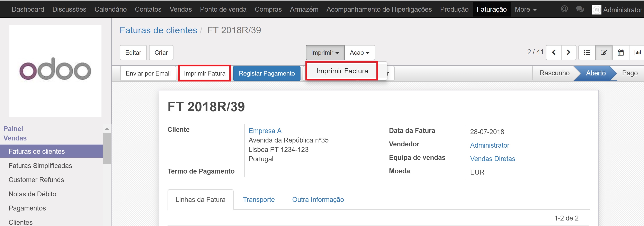The height and width of the screenshot is (226, 644).
Task: Open the chat conversations icon
Action: (x=580, y=9)
